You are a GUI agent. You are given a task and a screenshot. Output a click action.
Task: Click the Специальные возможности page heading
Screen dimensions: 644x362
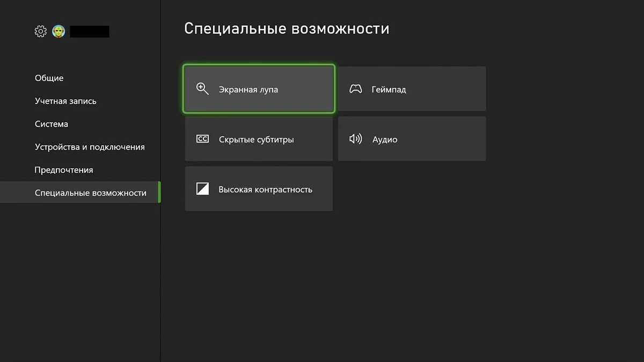click(x=287, y=28)
